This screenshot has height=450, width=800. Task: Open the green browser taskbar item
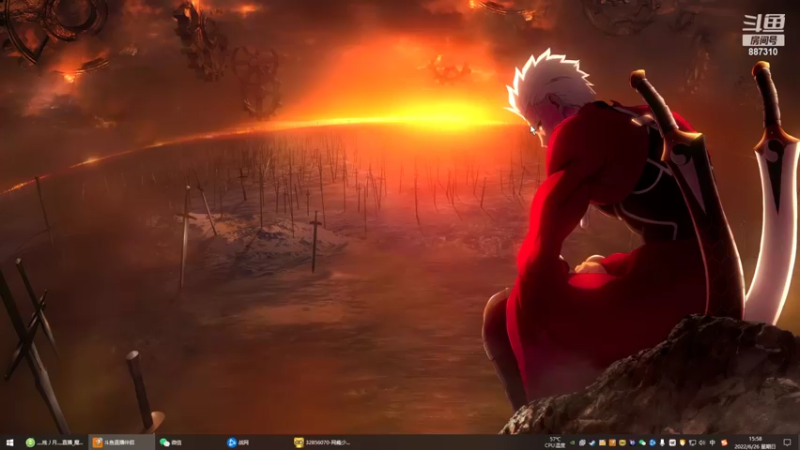click(x=55, y=442)
